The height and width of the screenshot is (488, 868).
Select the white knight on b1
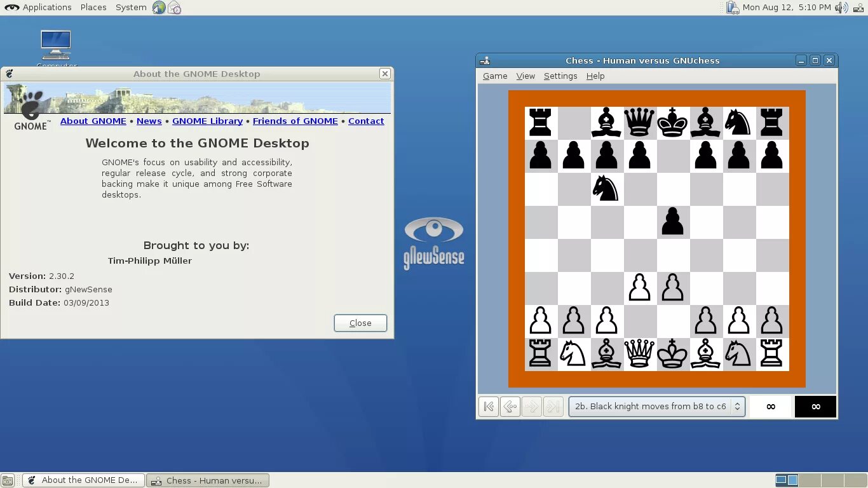[574, 354]
